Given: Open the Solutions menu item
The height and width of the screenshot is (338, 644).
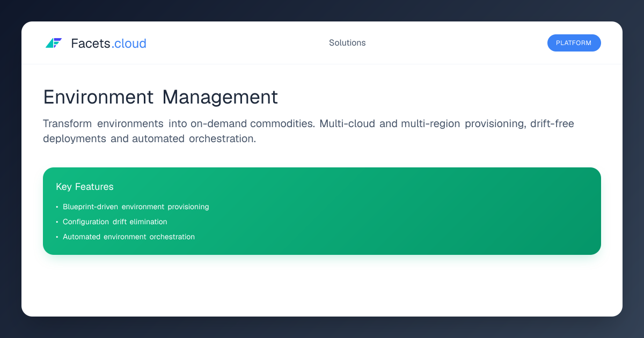Looking at the screenshot, I should pyautogui.click(x=347, y=43).
